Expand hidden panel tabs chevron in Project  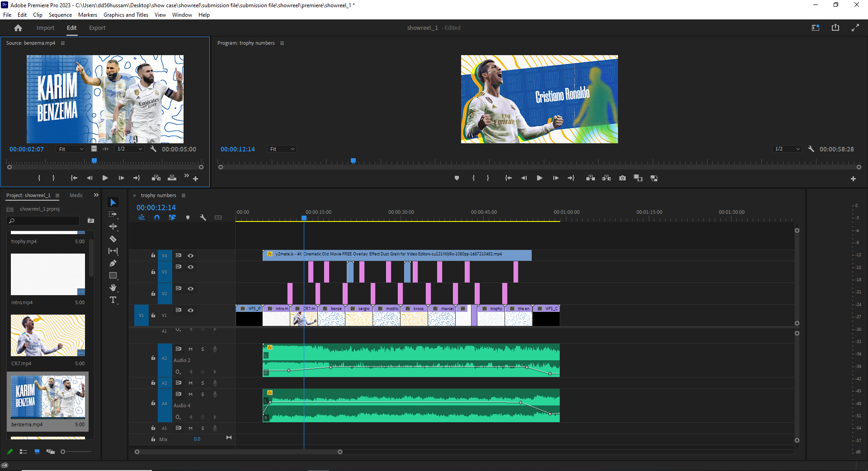[x=96, y=195]
